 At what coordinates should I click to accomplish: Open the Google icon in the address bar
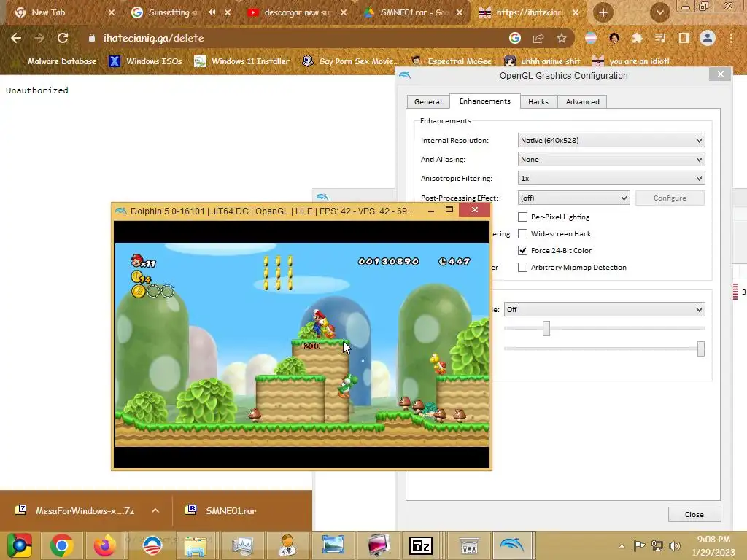(514, 38)
